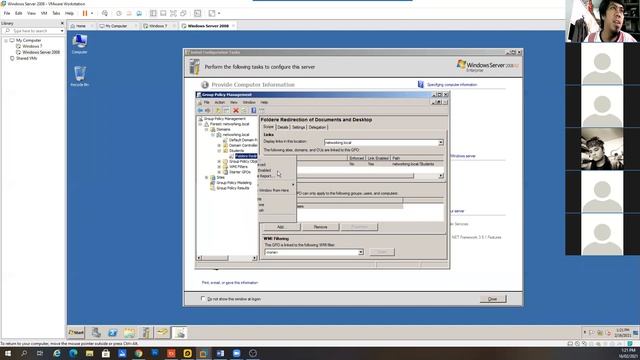Click Server Manager icon in guest taskbar
The width and height of the screenshot is (640, 360).
coord(96,333)
